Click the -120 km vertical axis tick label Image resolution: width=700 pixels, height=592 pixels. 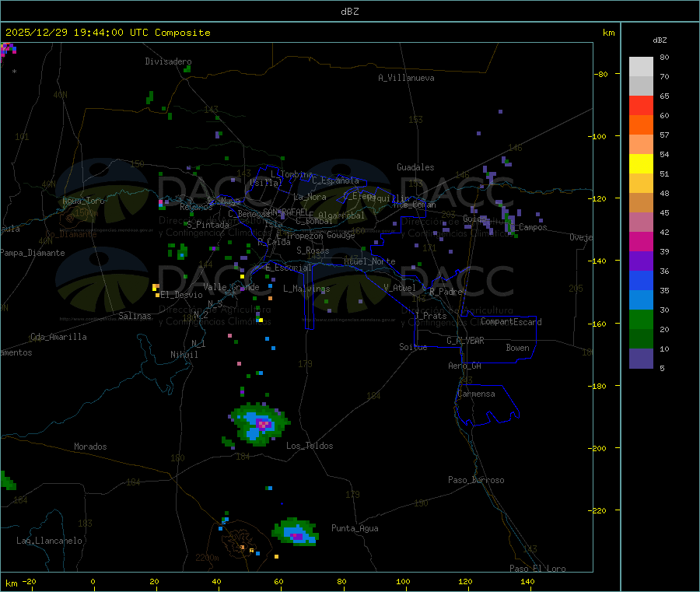pos(597,198)
